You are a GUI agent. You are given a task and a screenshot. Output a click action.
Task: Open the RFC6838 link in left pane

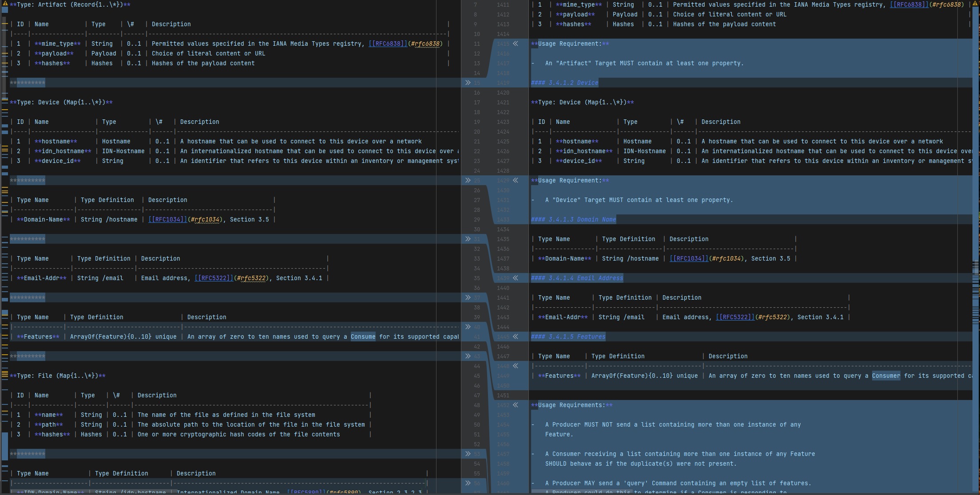[x=388, y=44]
